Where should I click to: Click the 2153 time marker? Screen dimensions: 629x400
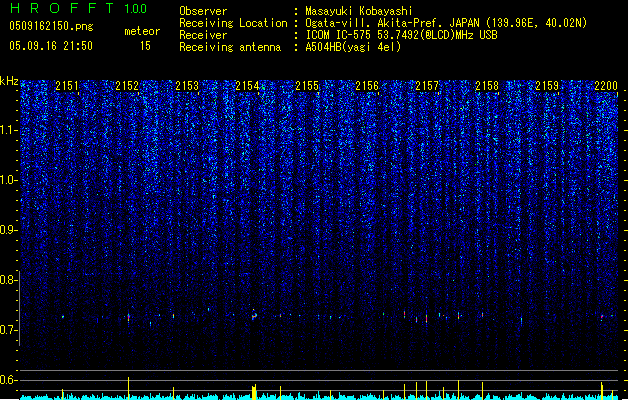(187, 86)
